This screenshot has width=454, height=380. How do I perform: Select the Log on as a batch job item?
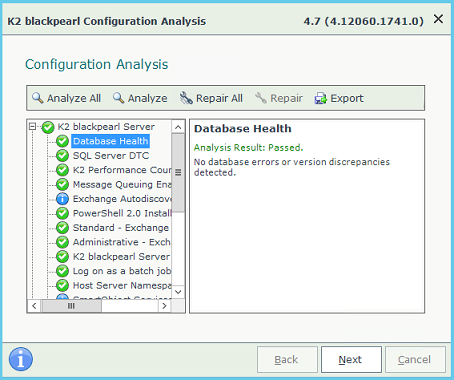[122, 271]
